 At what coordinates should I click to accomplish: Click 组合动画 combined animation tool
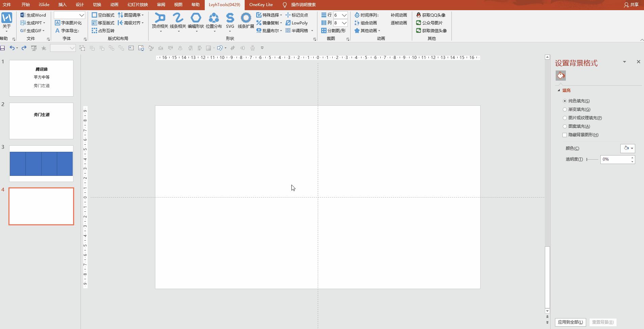(365, 23)
